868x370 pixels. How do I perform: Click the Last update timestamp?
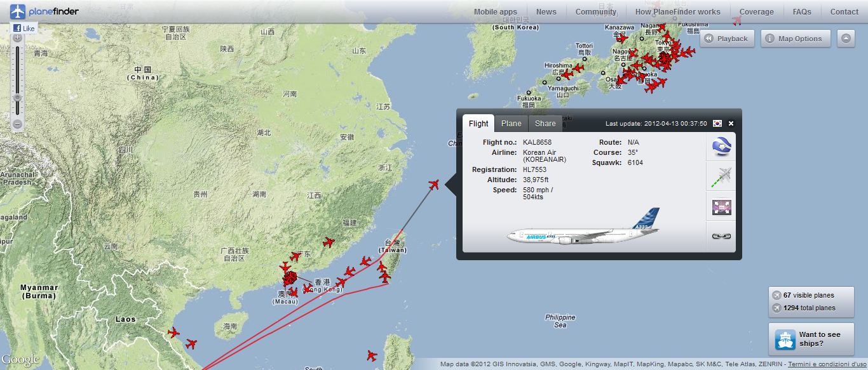pos(656,124)
